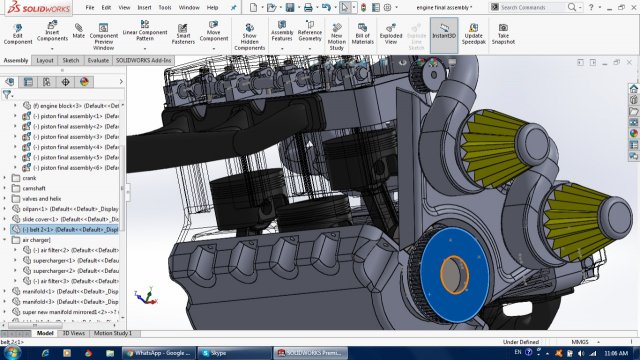This screenshot has height=360, width=640.
Task: Open the Options gear icon
Action: [x=387, y=7]
